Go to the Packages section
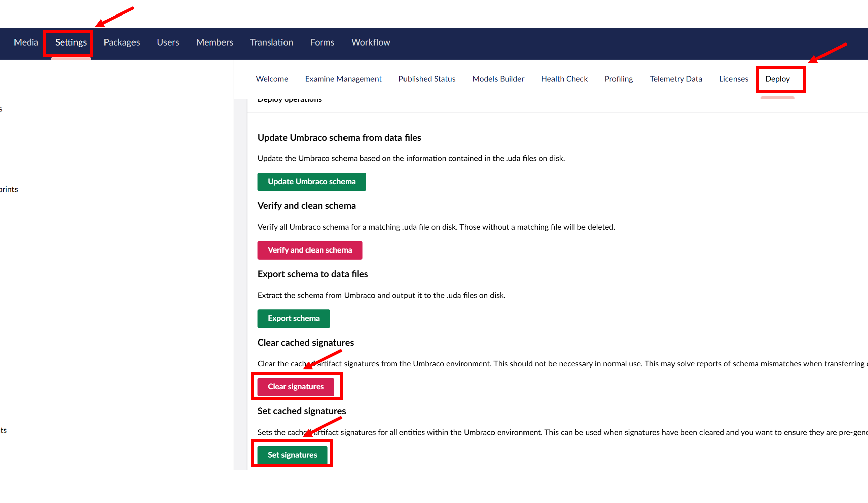Image resolution: width=868 pixels, height=503 pixels. point(122,42)
